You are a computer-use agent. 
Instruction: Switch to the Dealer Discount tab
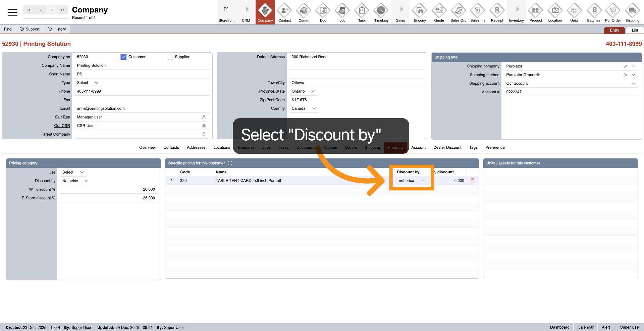pos(447,148)
